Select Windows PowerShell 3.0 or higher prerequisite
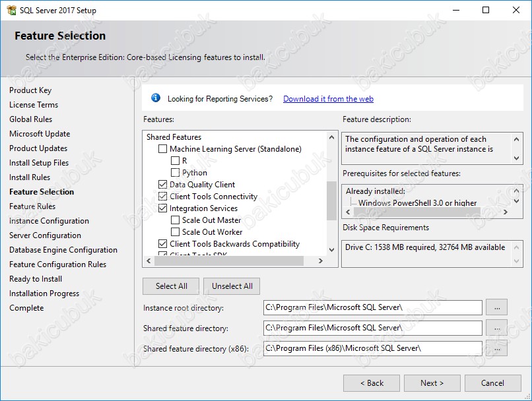Screen dimensions: 532x401 tap(417, 202)
